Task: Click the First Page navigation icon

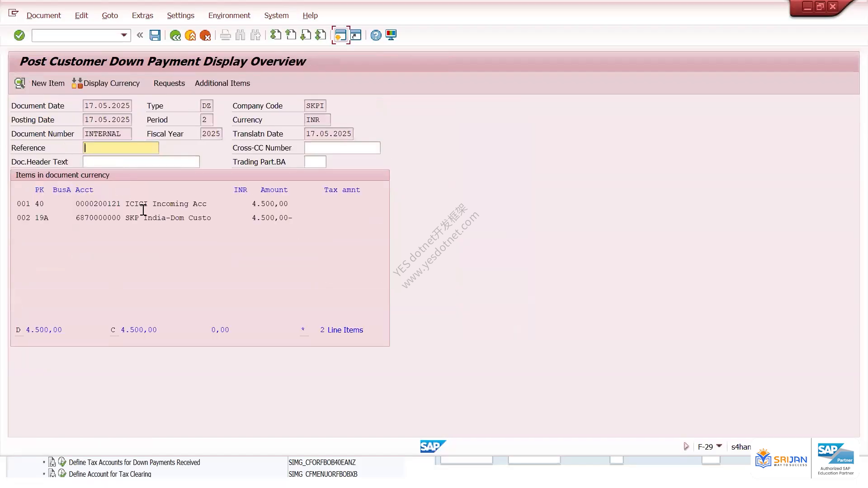Action: point(275,35)
